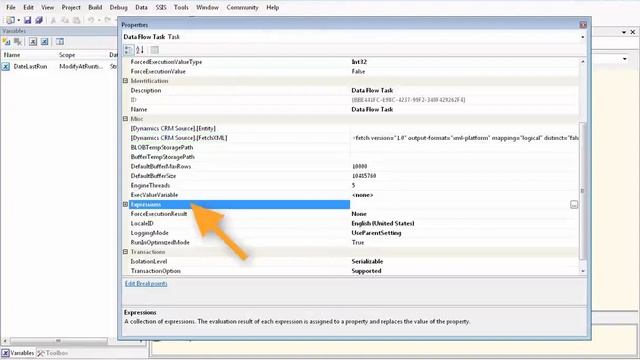Collapse the Misc category
The height and width of the screenshot is (360, 640).
point(126,119)
